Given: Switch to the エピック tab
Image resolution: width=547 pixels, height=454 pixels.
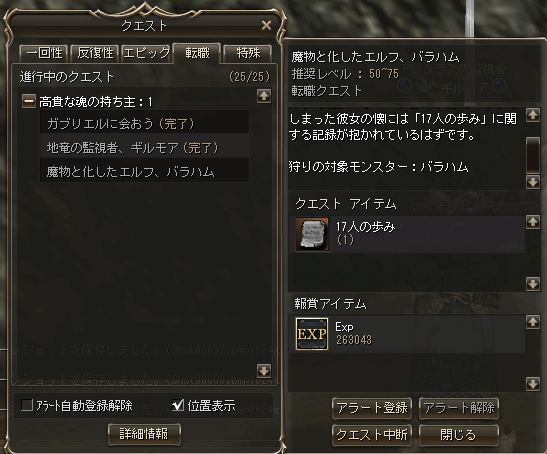Looking at the screenshot, I should (x=147, y=53).
